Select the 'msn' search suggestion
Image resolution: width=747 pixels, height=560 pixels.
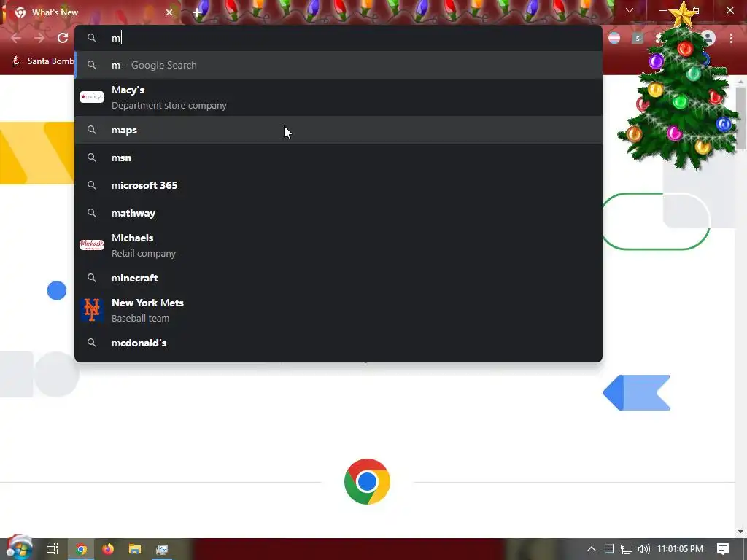(x=338, y=157)
